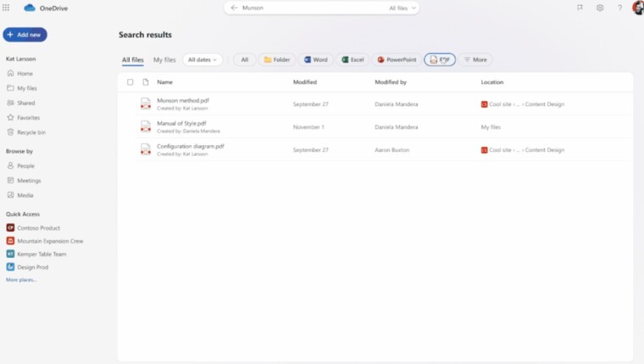The width and height of the screenshot is (644, 364).
Task: Sort by the Location column header
Action: (492, 82)
